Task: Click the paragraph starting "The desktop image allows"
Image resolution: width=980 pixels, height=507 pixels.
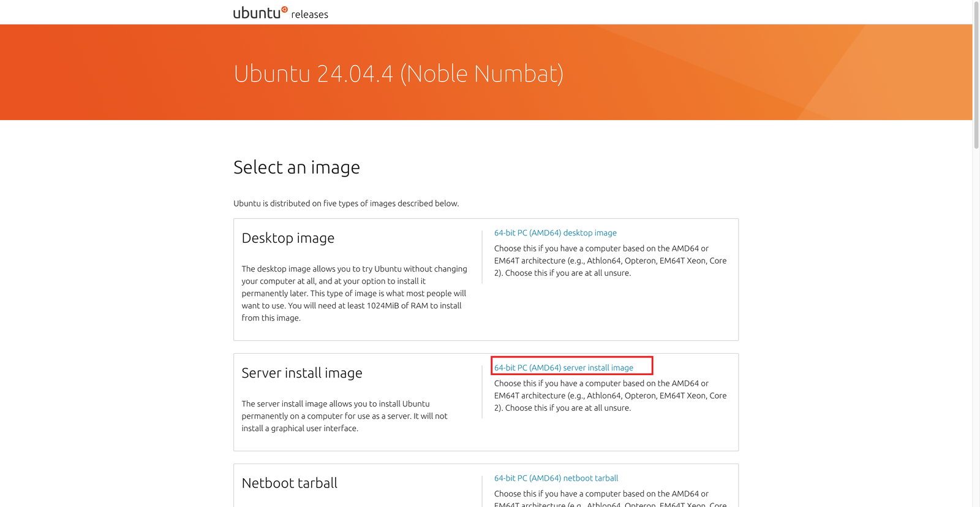Action: [355, 293]
